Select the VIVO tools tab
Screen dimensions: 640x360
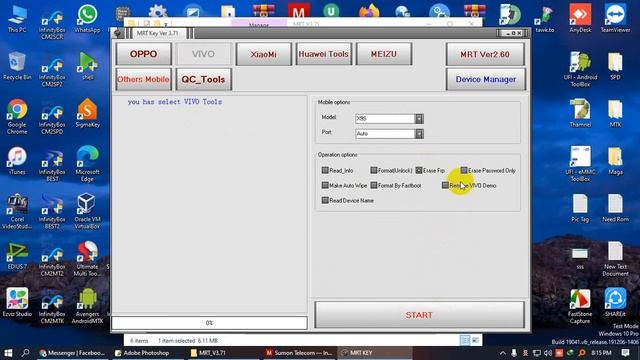pos(203,54)
